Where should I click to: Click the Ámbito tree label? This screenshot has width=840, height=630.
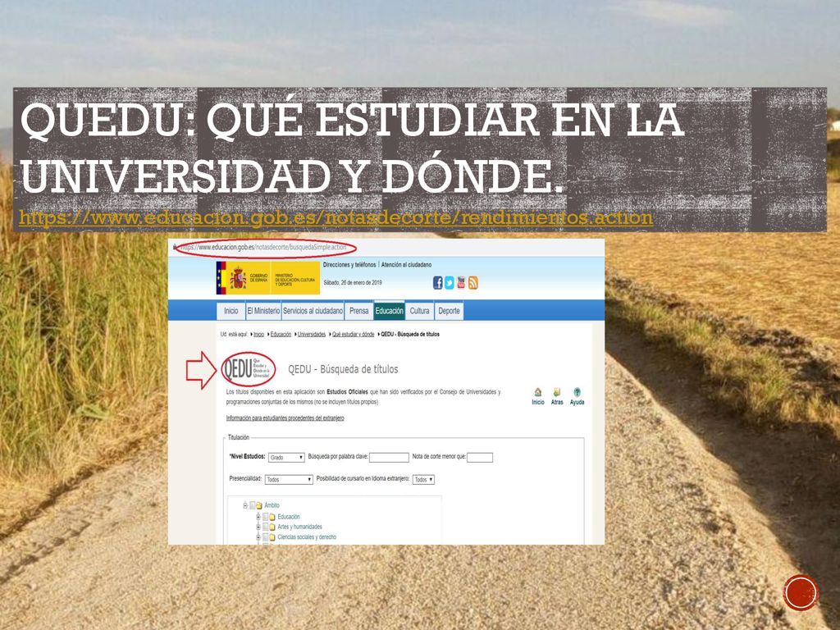tap(272, 505)
